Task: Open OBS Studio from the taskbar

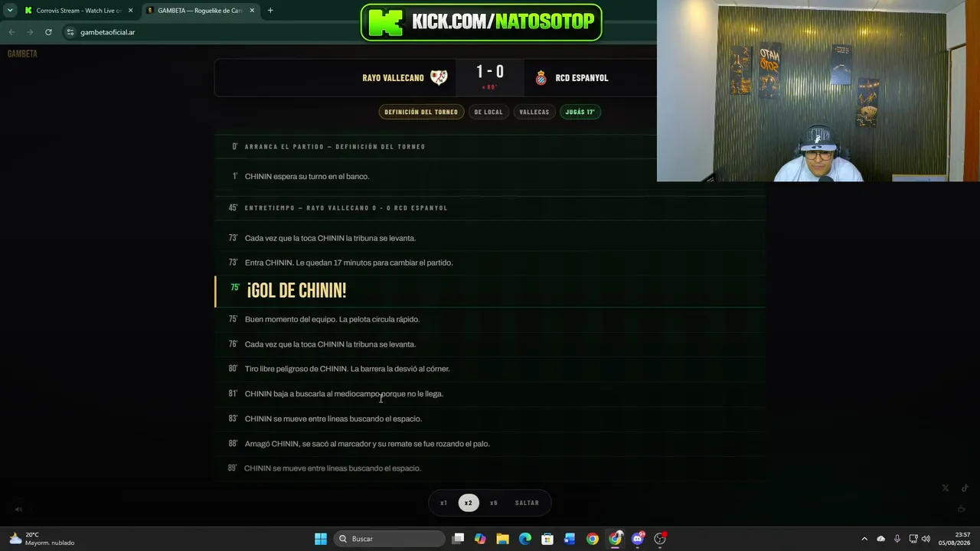Action: [660, 539]
